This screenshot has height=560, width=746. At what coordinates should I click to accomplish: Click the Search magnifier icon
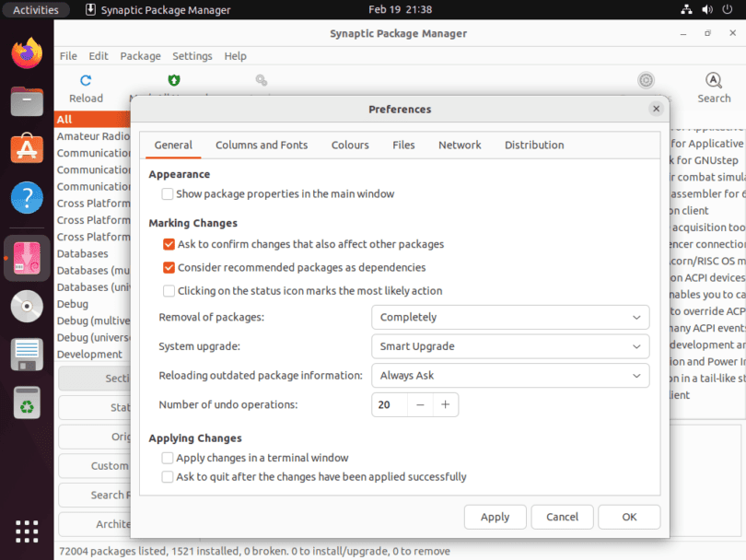pos(714,80)
